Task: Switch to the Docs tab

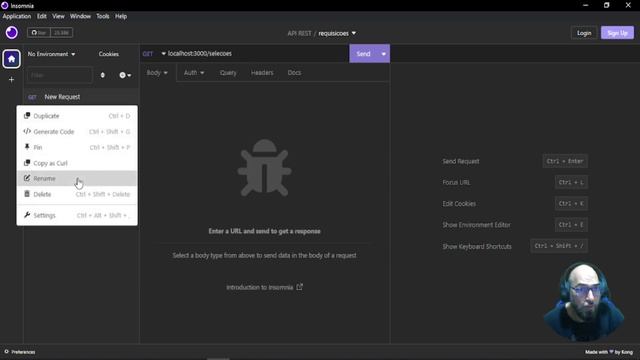Action: [294, 73]
